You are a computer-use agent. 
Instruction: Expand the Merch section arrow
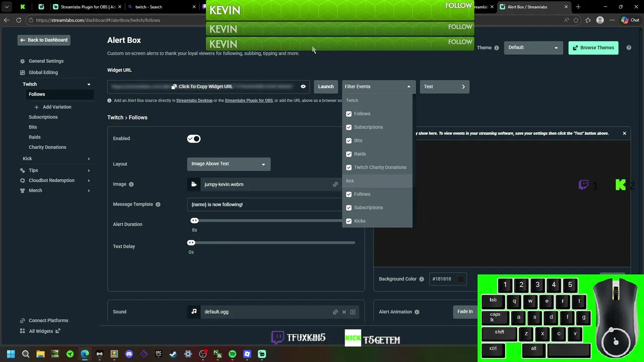point(89,191)
